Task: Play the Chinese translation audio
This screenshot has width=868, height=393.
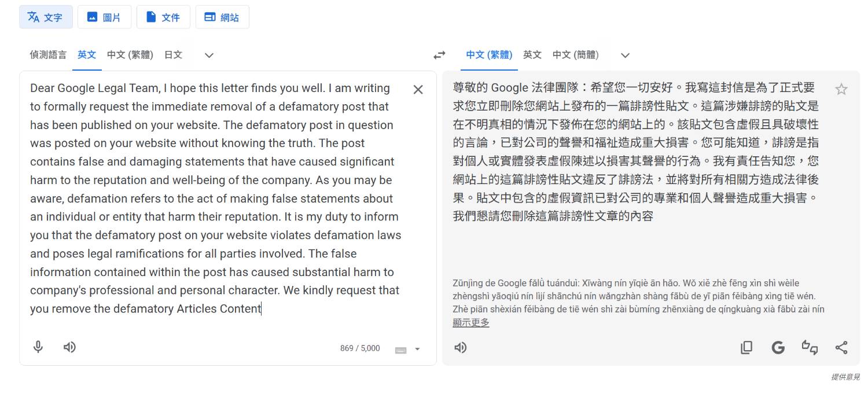Action: click(461, 347)
